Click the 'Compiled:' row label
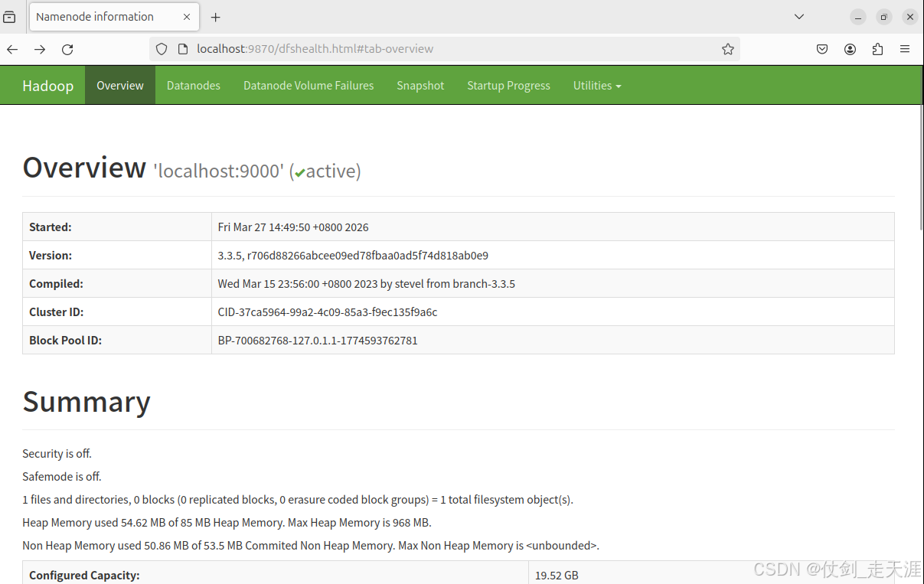Image resolution: width=924 pixels, height=584 pixels. point(56,284)
